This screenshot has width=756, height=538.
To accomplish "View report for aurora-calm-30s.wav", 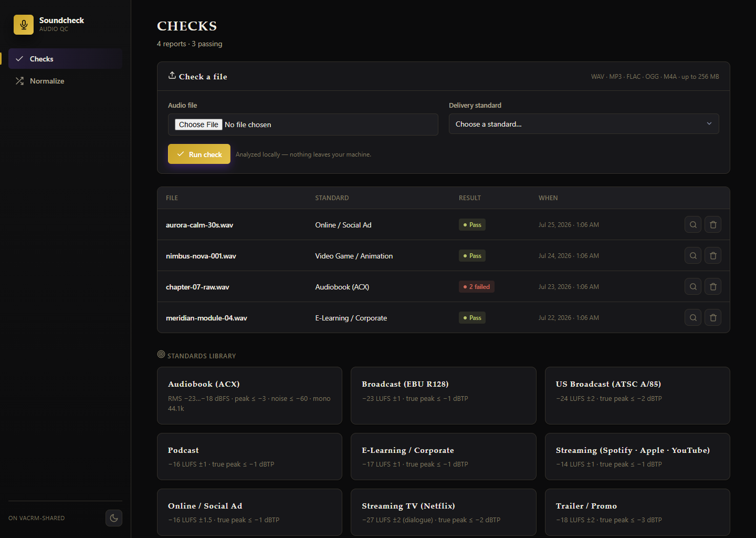I will [693, 224].
